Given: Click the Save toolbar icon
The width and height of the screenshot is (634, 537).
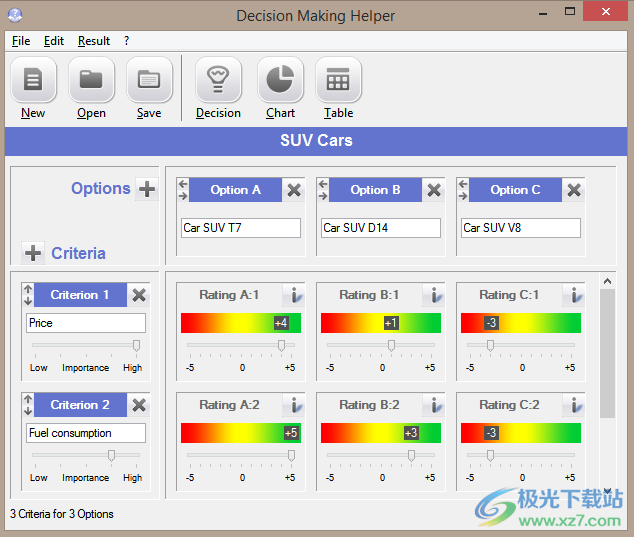Looking at the screenshot, I should [149, 79].
